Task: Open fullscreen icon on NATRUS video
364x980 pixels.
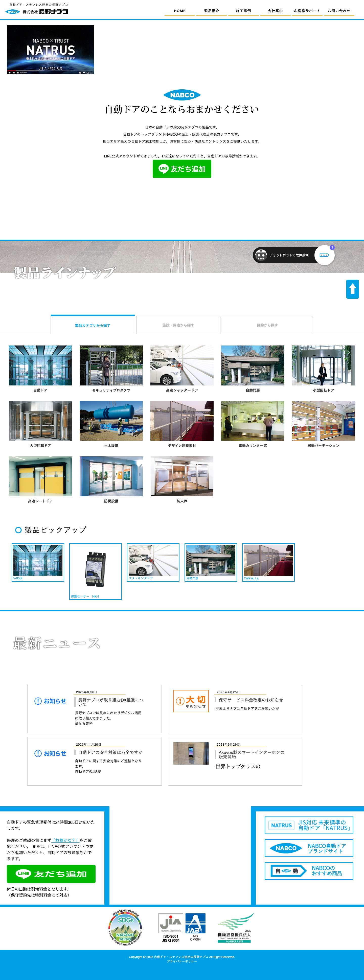Action: [91, 72]
